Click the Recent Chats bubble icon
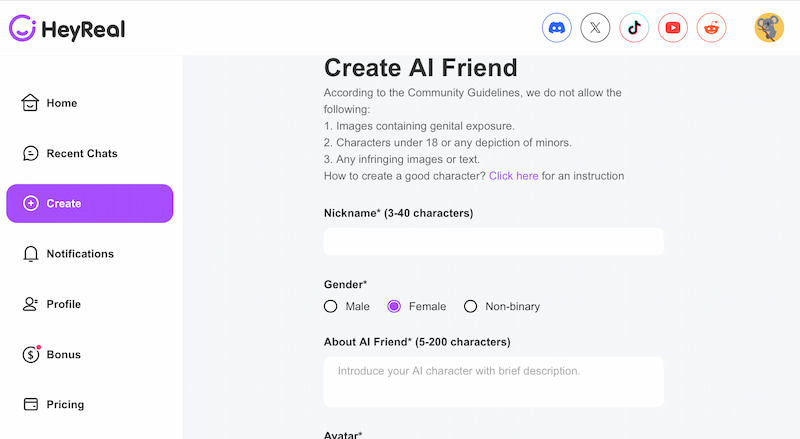800x439 pixels. 31,153
